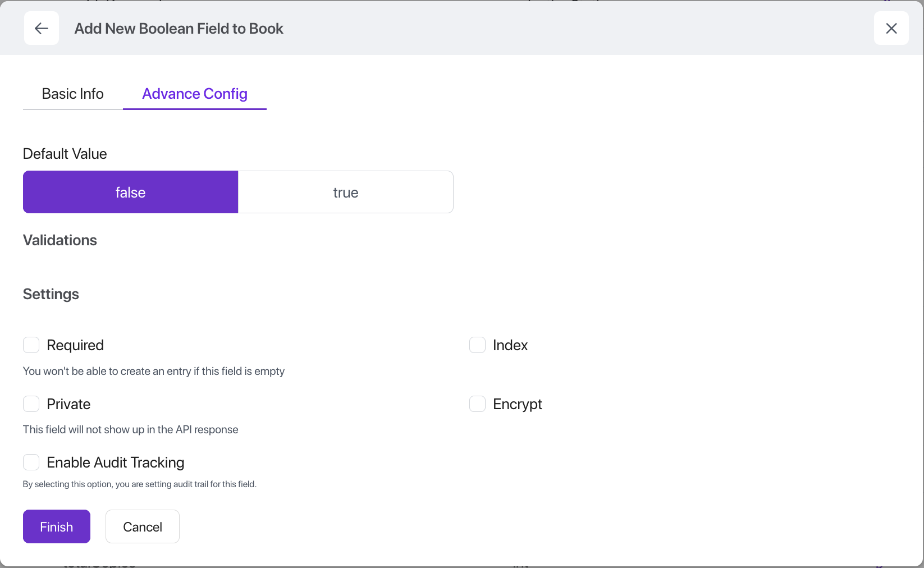Turn on Enable Audit Tracking checkbox
The width and height of the screenshot is (924, 568).
[x=31, y=462]
